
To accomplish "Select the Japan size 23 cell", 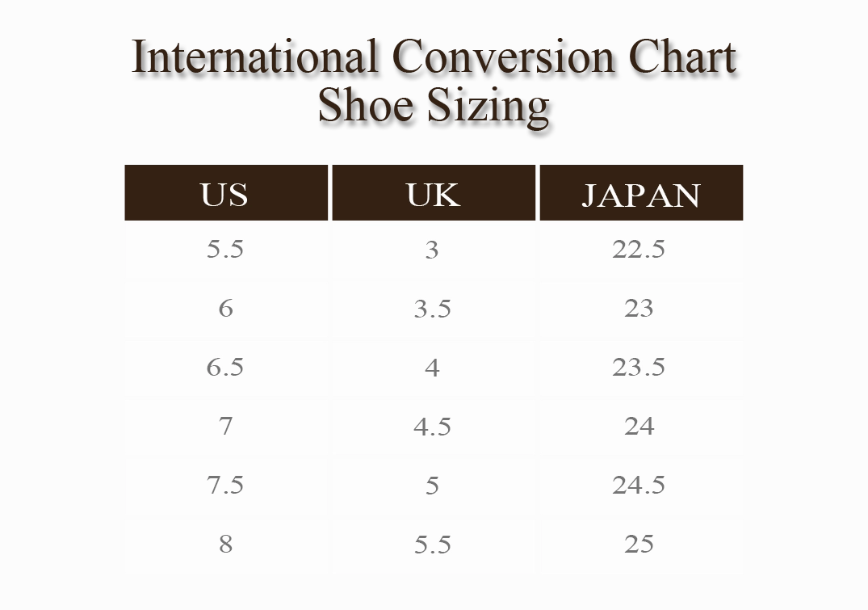I will coord(639,309).
